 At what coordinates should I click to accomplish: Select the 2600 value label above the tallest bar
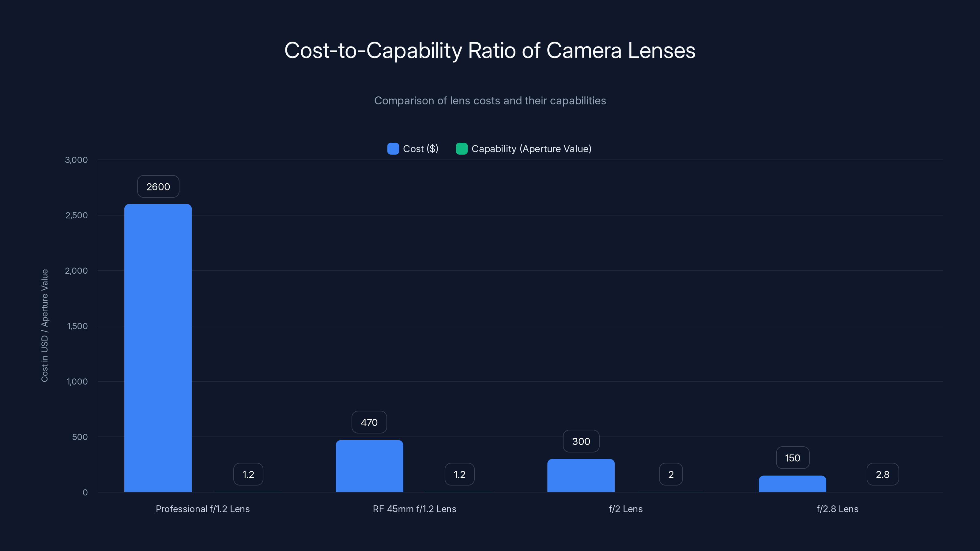158,186
